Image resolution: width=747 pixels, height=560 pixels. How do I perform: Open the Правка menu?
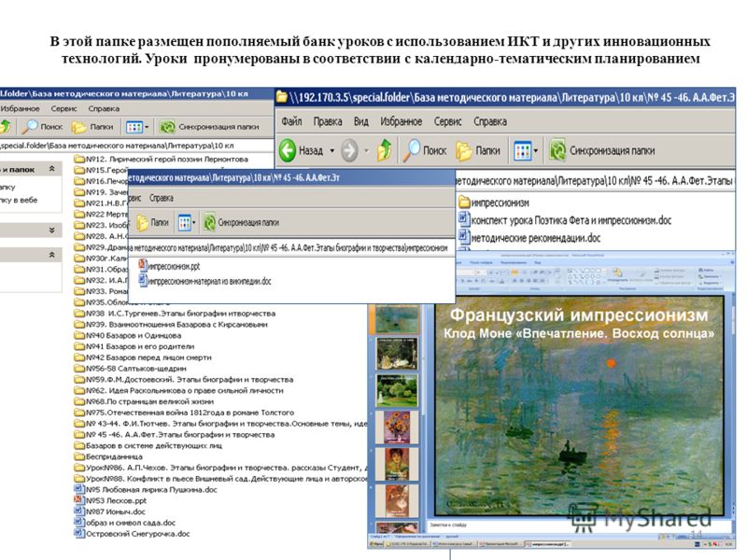coord(328,121)
